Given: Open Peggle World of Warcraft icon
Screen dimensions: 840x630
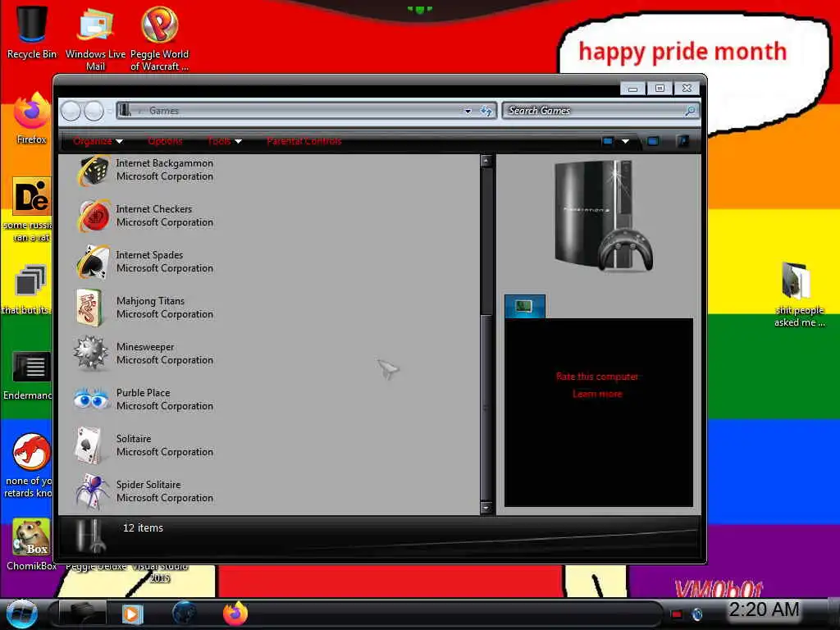Looking at the screenshot, I should point(160,25).
